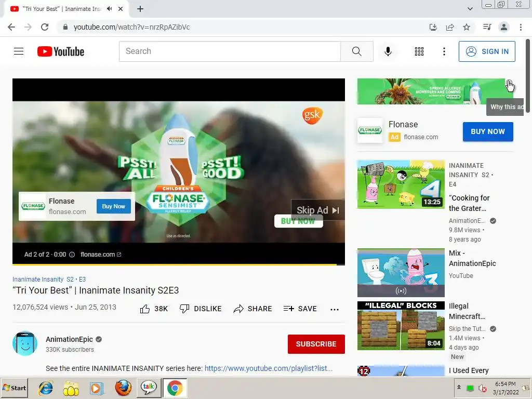The width and height of the screenshot is (532, 399).
Task: Close the "Tri Your Best" tab
Action: [x=121, y=9]
